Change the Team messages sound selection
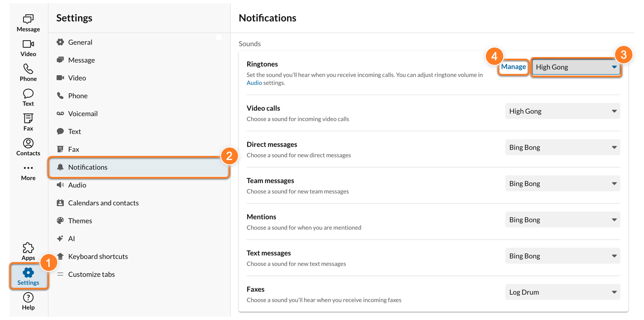 coord(562,183)
